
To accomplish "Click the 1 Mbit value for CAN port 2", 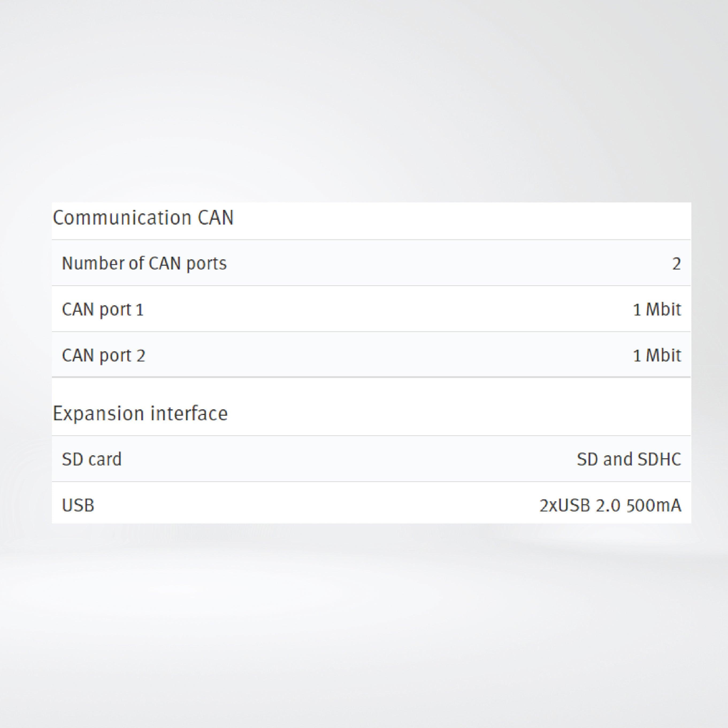I will click(x=657, y=356).
